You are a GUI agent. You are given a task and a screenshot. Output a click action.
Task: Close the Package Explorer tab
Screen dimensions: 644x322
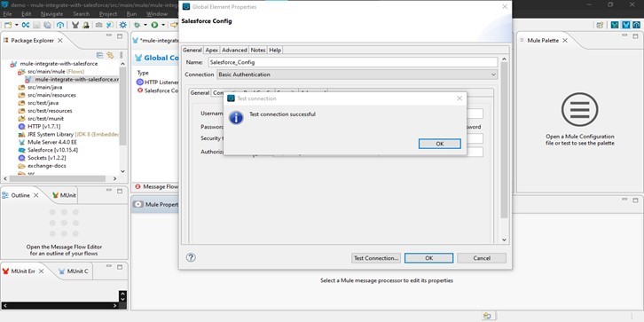60,40
